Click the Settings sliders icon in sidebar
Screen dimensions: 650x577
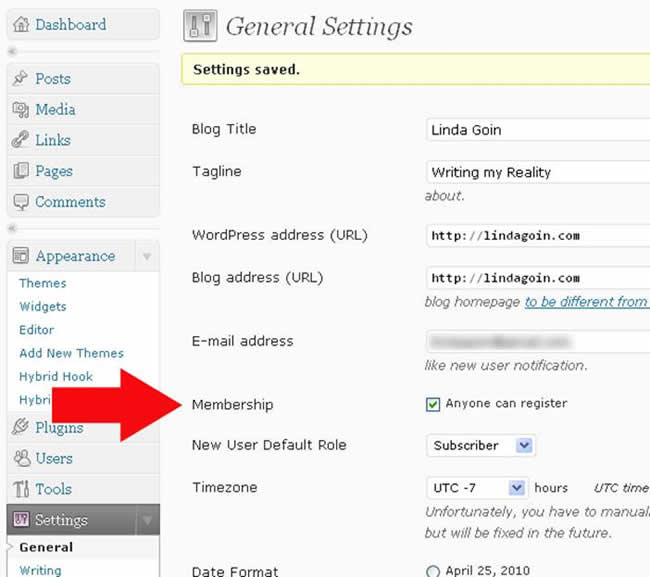coord(21,519)
